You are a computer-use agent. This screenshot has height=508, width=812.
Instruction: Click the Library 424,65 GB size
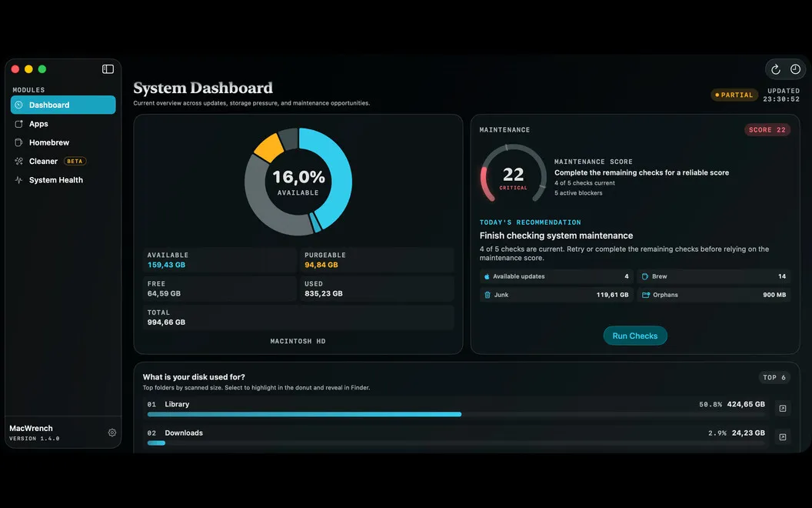[746, 404]
